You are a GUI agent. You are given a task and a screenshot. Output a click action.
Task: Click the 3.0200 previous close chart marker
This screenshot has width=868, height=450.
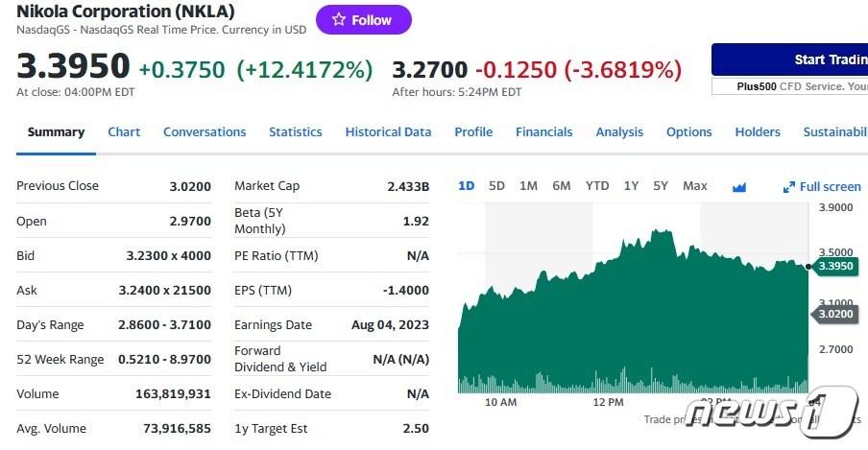(836, 313)
